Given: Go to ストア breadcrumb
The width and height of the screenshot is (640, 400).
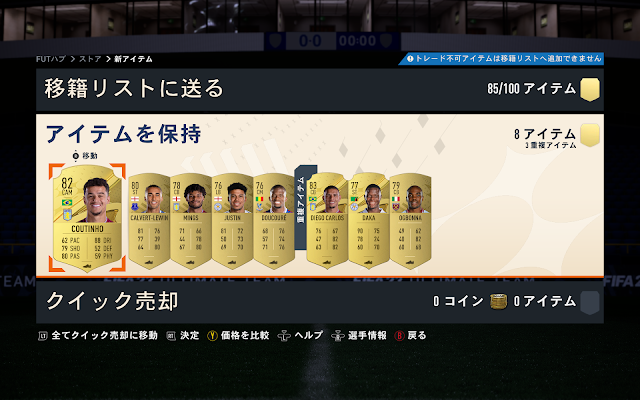Looking at the screenshot, I should (x=90, y=59).
